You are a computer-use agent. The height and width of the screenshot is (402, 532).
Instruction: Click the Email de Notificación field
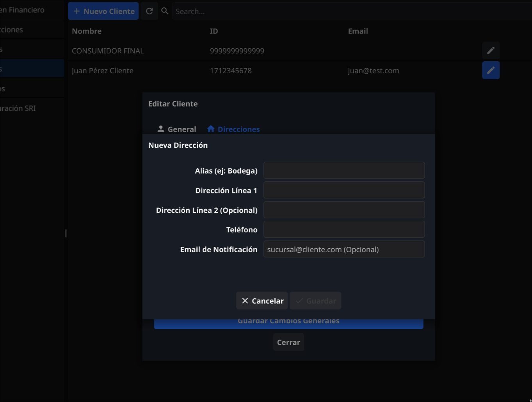344,249
